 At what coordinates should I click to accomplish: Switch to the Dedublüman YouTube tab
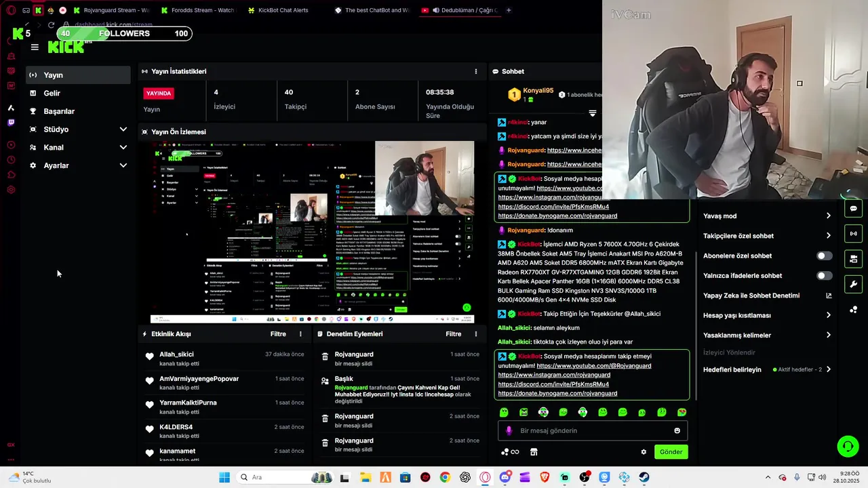[x=459, y=10]
